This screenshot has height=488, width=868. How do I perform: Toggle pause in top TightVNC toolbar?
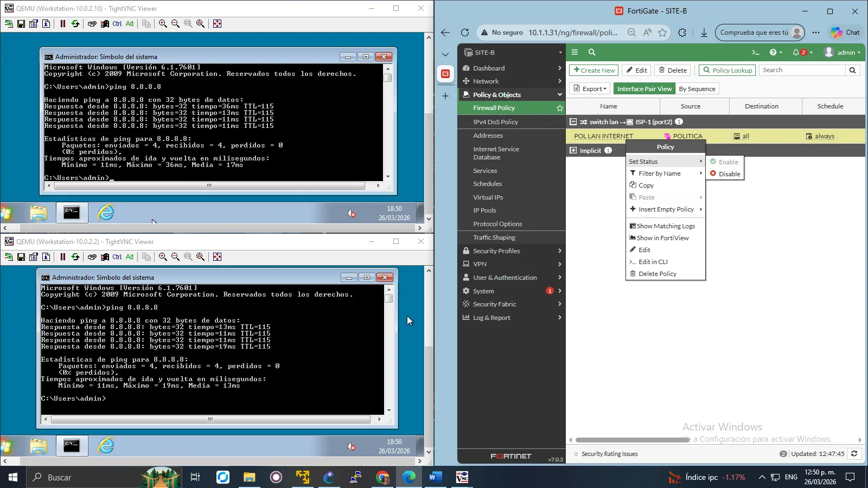click(x=63, y=24)
